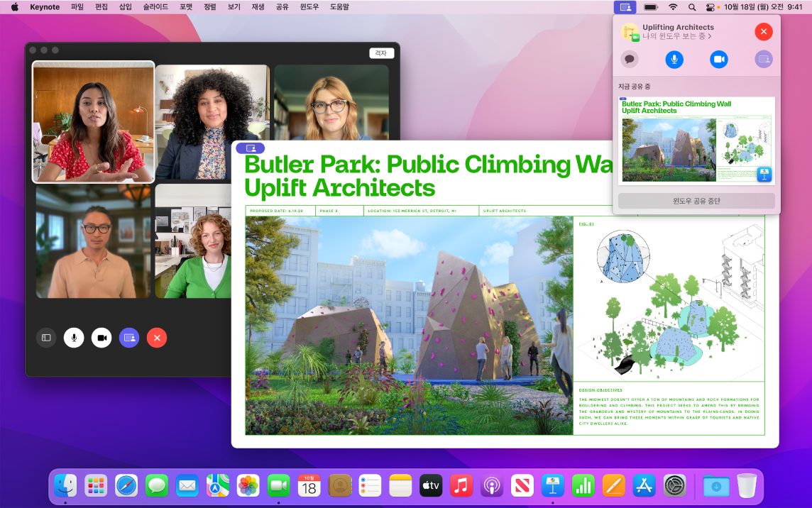Click the 격자 grid view button
The width and height of the screenshot is (812, 508).
(381, 53)
